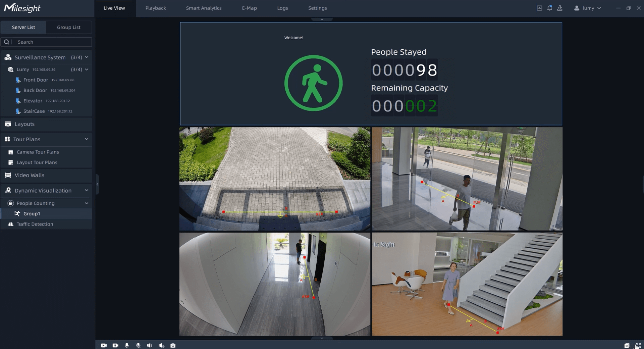Select the Front Door camera
Image resolution: width=644 pixels, height=349 pixels.
36,80
